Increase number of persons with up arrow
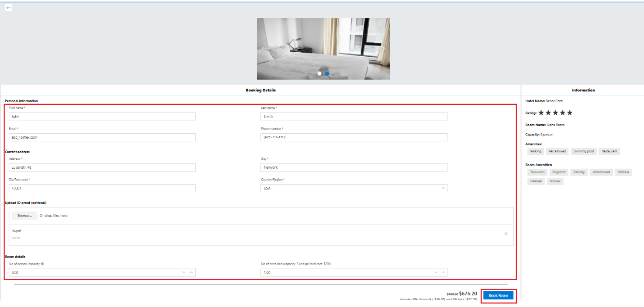The image size is (644, 307). coord(192,272)
